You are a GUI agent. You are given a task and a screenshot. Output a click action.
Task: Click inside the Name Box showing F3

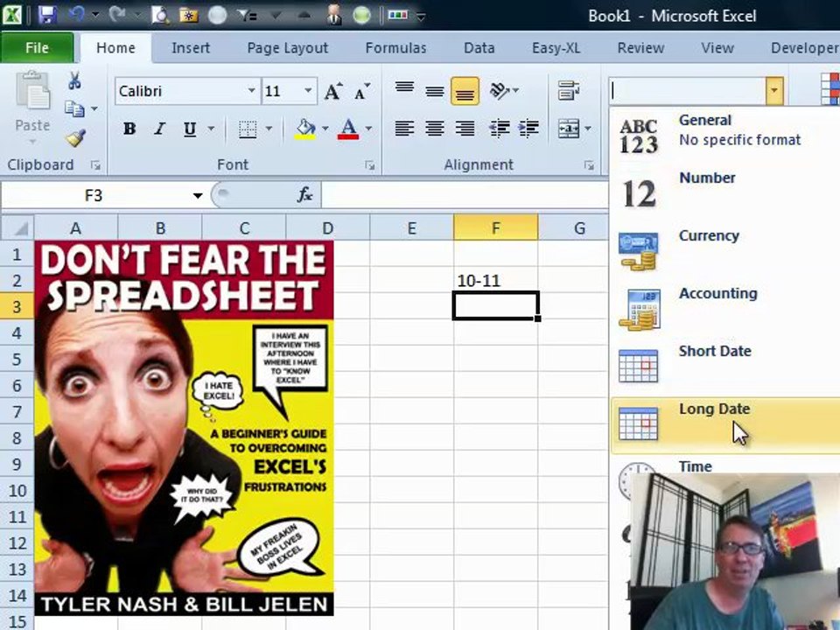(x=94, y=195)
